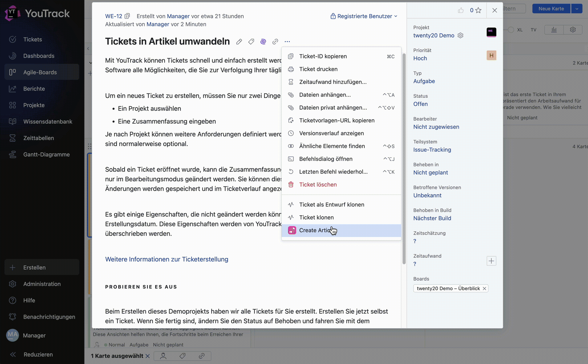
Task: Toggle the thumbs-up vote on the ticket
Action: point(461,10)
